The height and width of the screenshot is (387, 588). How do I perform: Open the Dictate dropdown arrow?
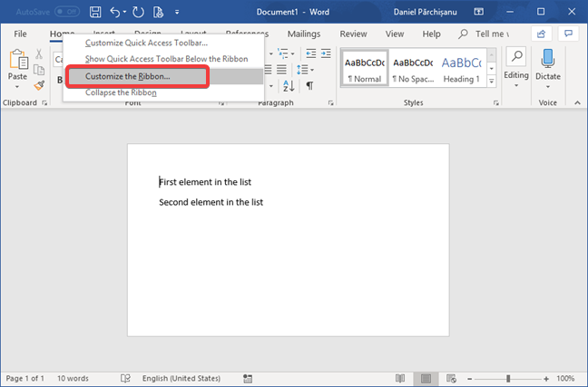click(x=548, y=87)
